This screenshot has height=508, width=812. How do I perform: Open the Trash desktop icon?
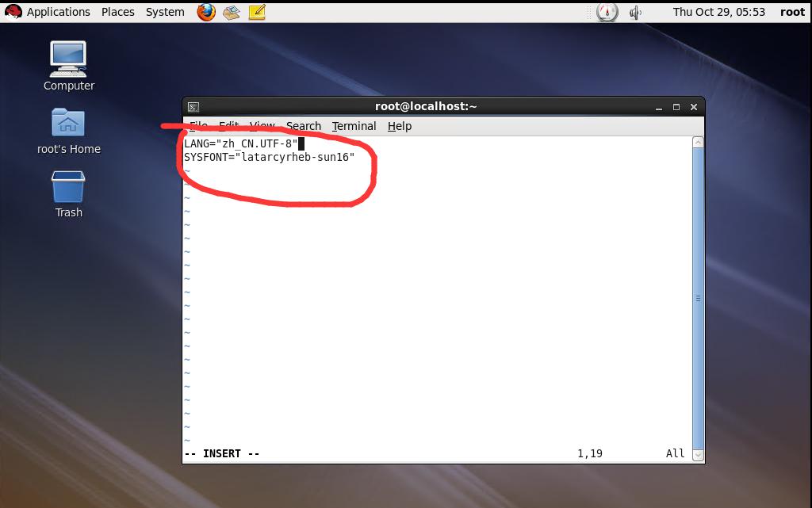pos(68,187)
